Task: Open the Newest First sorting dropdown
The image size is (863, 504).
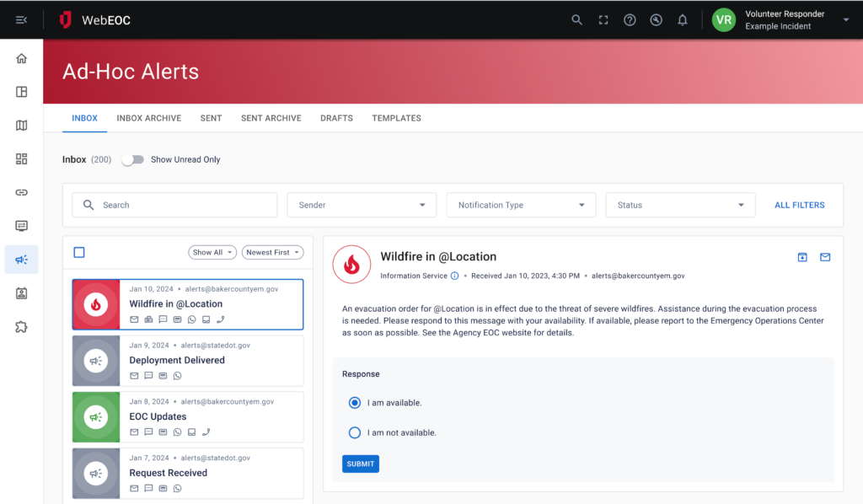Action: [x=271, y=252]
